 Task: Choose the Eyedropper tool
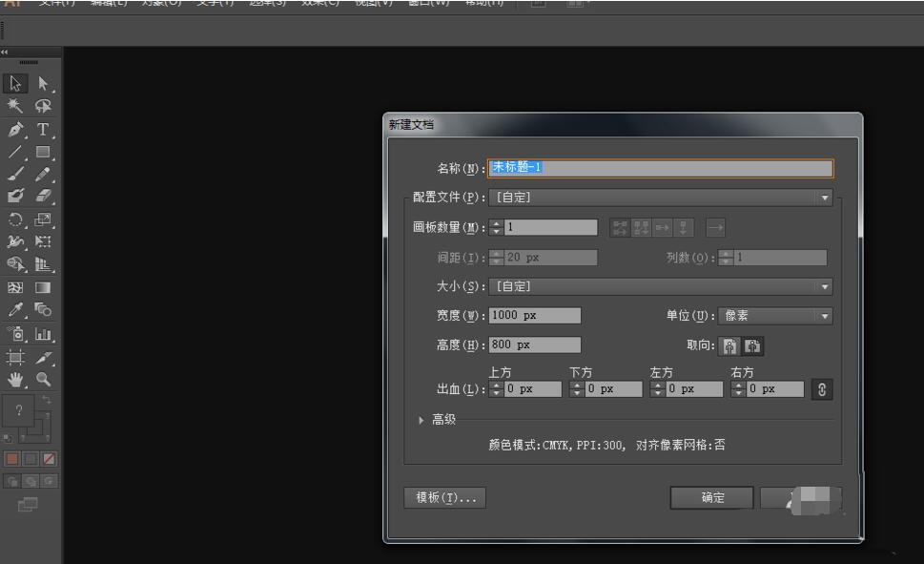point(14,310)
